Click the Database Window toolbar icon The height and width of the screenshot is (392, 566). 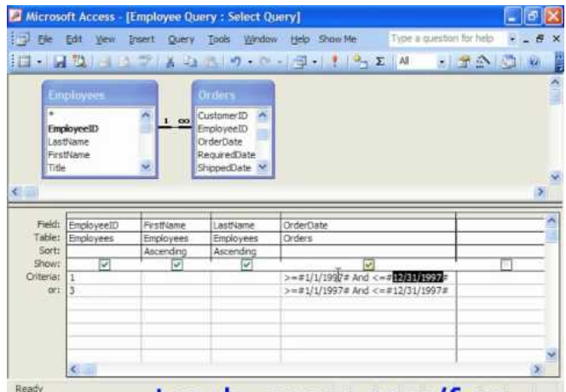(x=508, y=61)
